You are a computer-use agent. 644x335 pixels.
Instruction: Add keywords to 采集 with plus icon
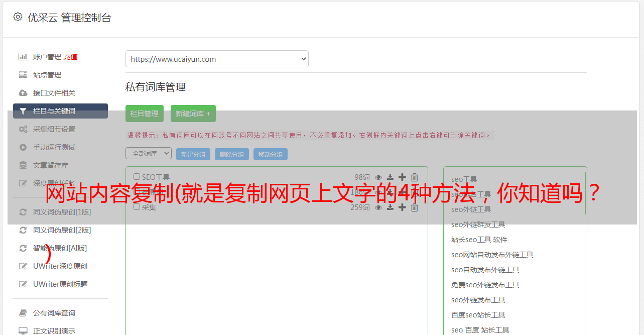[x=402, y=207]
